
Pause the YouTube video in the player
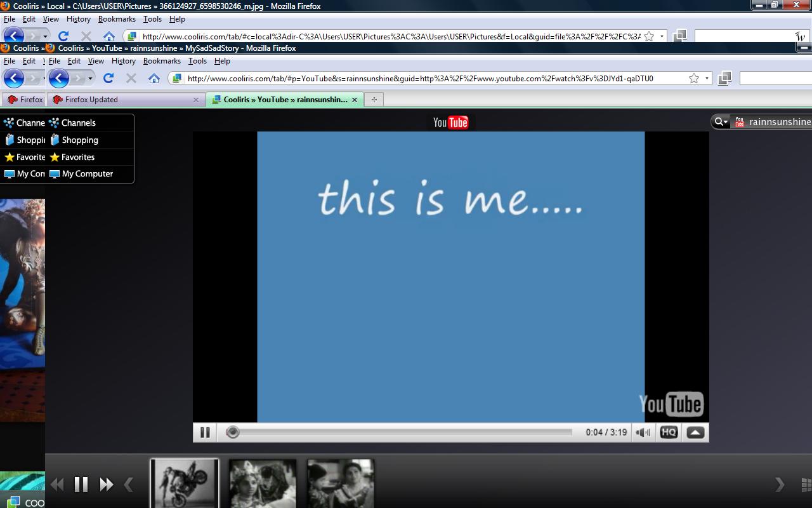(x=205, y=432)
